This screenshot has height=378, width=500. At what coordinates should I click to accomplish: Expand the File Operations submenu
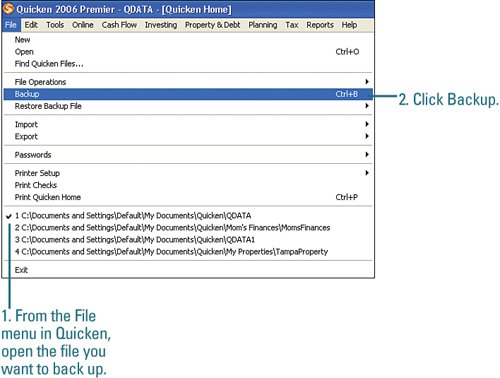pyautogui.click(x=188, y=82)
